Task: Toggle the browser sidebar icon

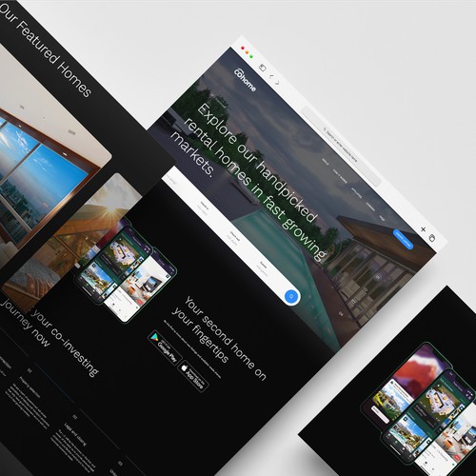Action: [x=263, y=68]
